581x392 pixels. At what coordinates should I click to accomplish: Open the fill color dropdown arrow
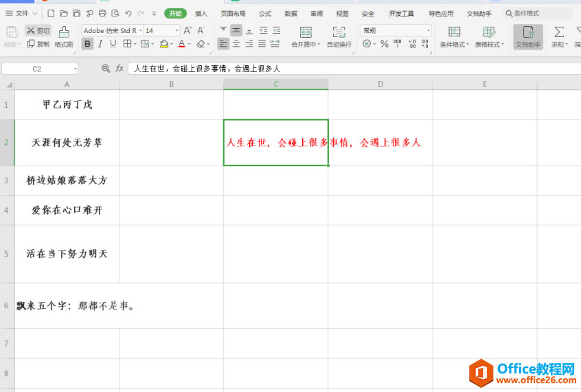[172, 45]
